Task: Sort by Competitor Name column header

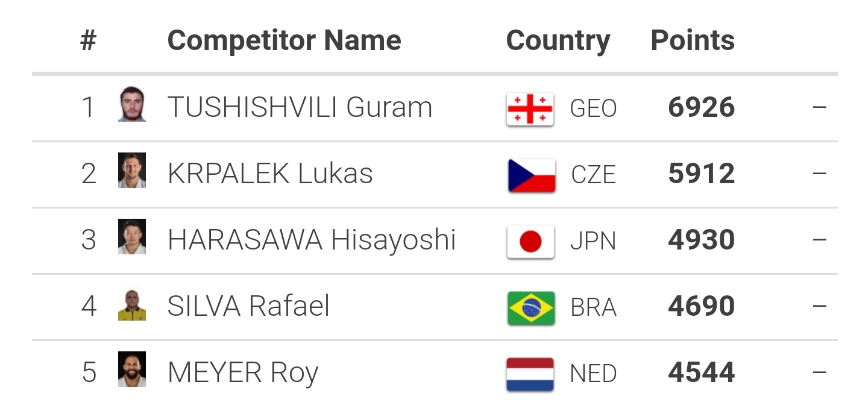Action: (x=285, y=41)
